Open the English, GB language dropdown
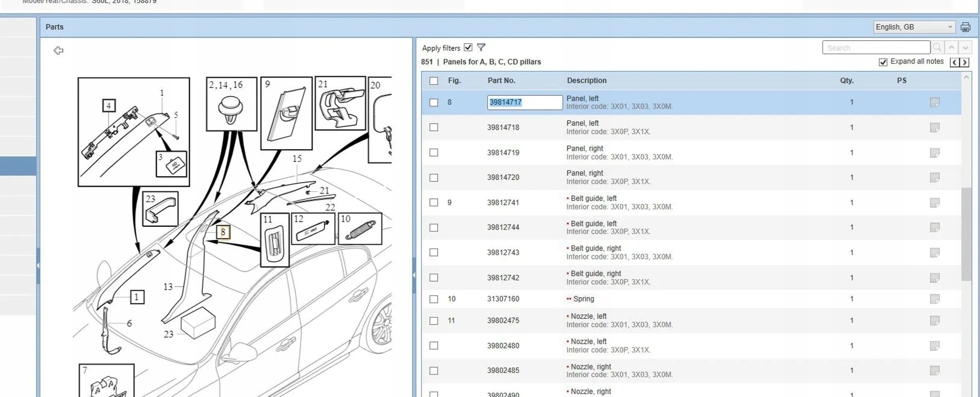Viewport: 980px width, 397px height. 914,27
